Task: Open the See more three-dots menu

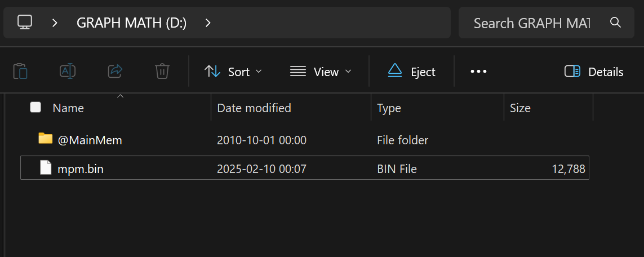Action: [x=478, y=72]
